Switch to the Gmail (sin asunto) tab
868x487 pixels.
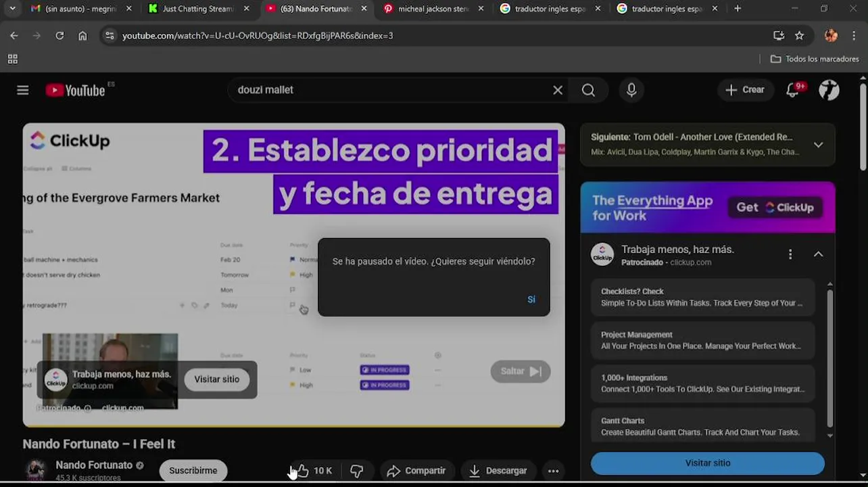pos(82,9)
